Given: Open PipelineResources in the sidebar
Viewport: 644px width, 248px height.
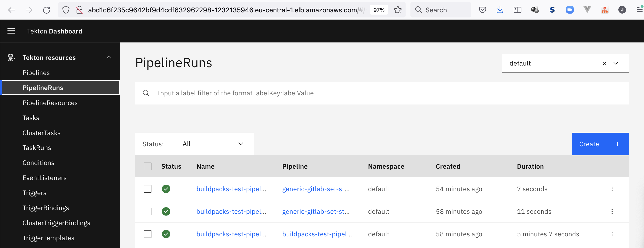Looking at the screenshot, I should point(50,103).
